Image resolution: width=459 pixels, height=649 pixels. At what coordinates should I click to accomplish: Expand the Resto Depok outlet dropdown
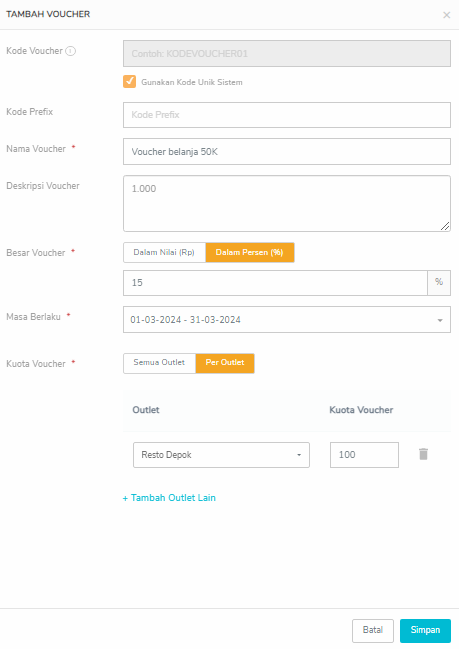click(221, 455)
